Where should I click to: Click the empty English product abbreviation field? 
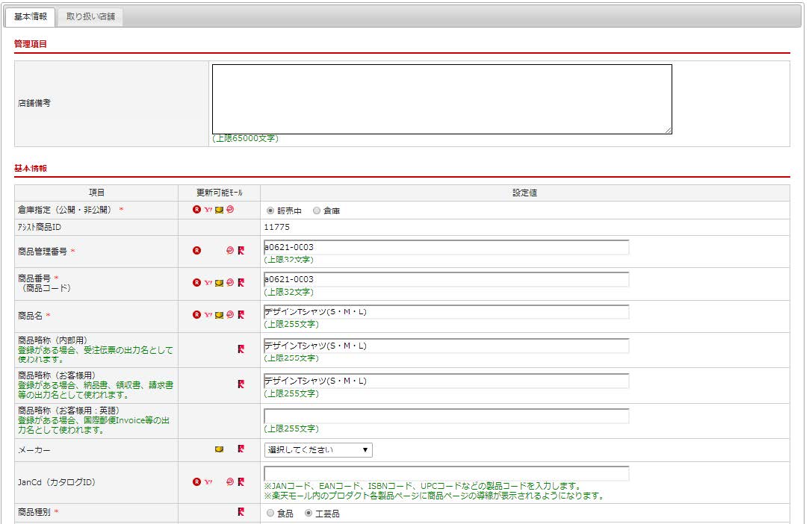click(x=446, y=416)
